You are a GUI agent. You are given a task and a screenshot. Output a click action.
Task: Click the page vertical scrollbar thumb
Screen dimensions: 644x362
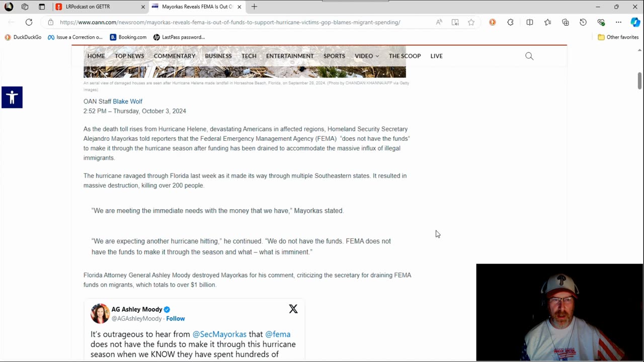pyautogui.click(x=639, y=81)
